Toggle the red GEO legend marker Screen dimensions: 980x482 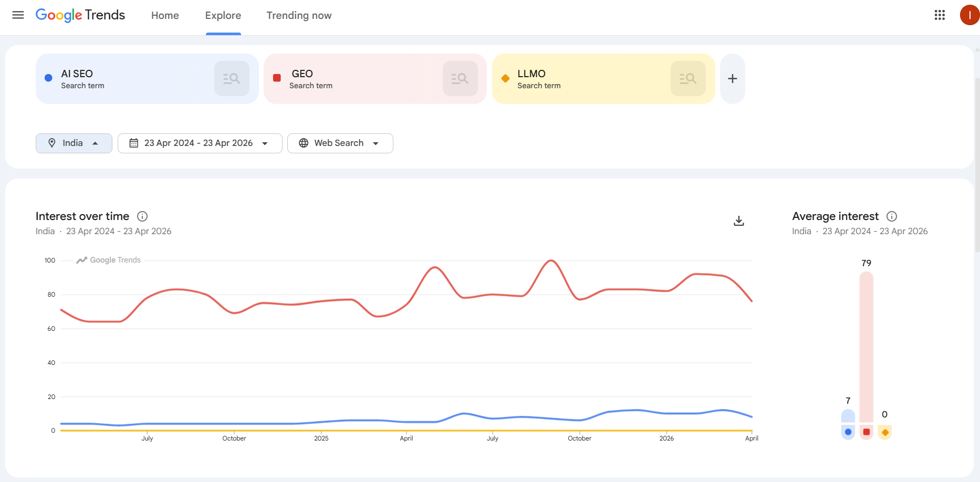(x=867, y=432)
